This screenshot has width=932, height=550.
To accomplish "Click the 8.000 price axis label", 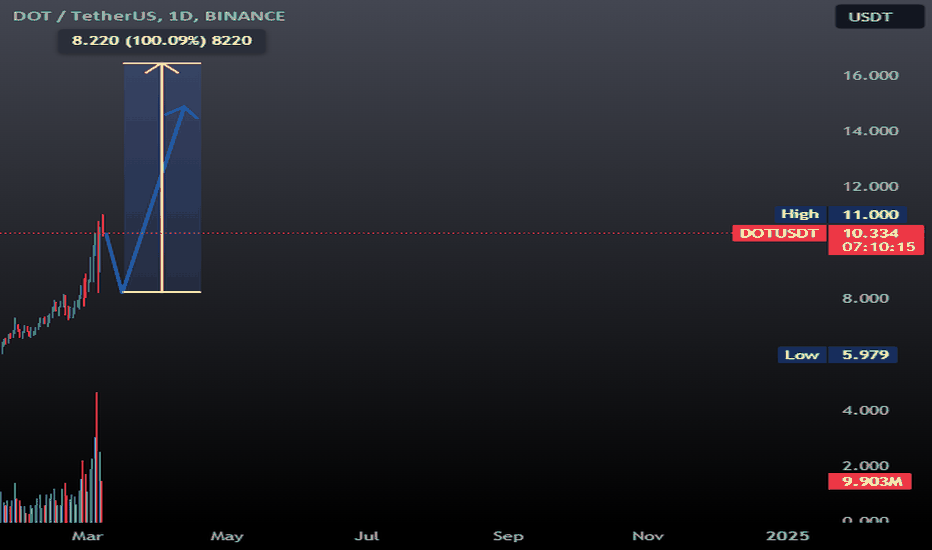I will [865, 298].
